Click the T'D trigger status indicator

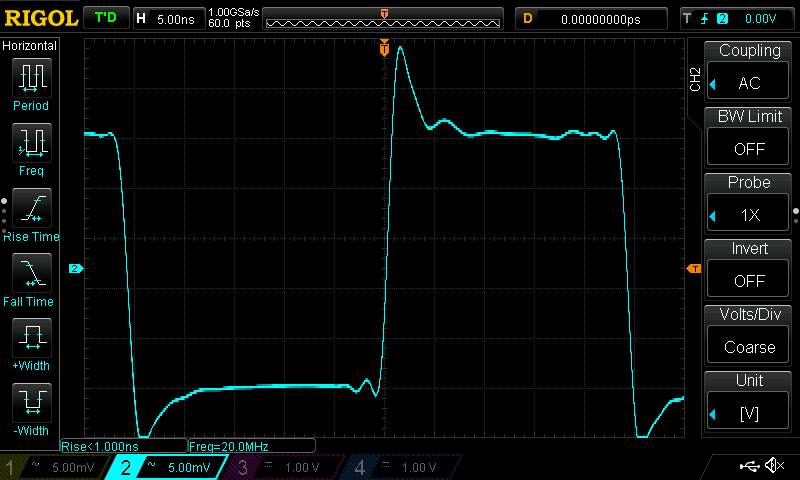click(x=106, y=18)
